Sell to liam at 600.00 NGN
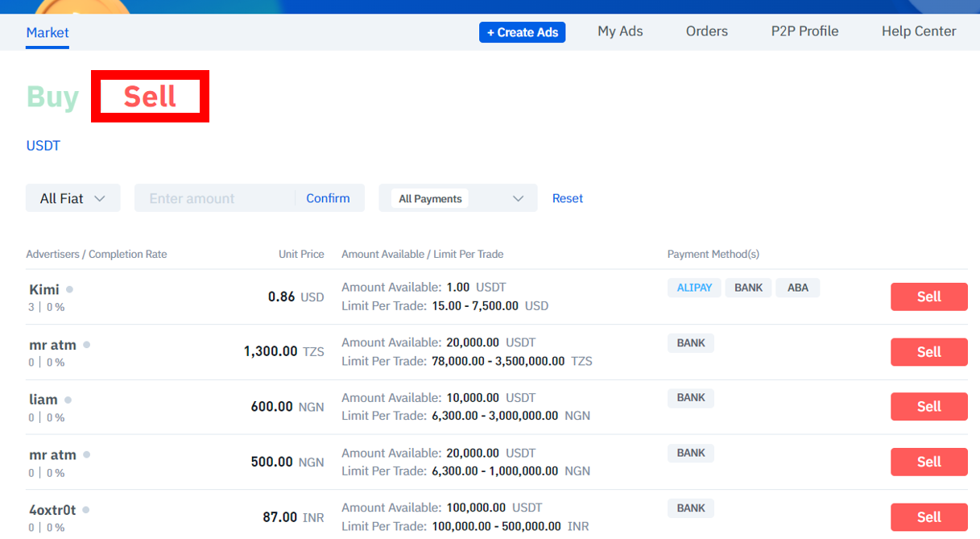This screenshot has width=980, height=539. (x=928, y=407)
